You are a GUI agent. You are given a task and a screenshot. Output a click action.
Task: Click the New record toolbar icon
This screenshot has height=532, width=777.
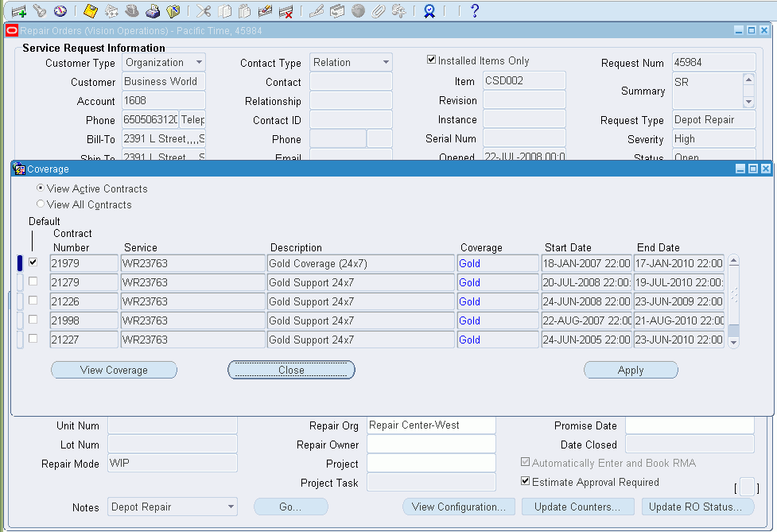19,11
